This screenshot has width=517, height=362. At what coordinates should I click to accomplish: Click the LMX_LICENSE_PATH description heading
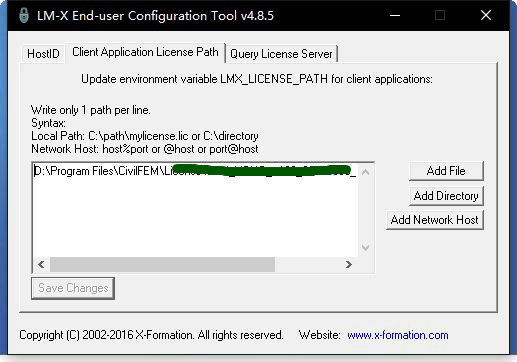pos(257,79)
